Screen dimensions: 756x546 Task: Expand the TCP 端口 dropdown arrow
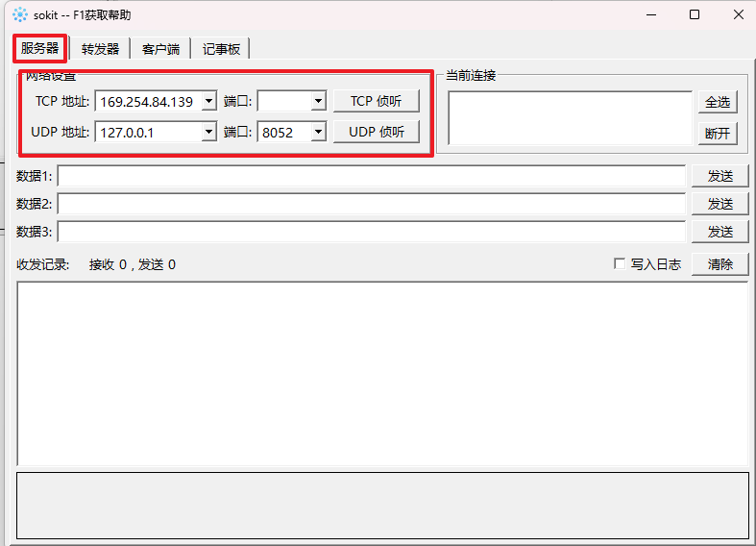[x=318, y=102]
